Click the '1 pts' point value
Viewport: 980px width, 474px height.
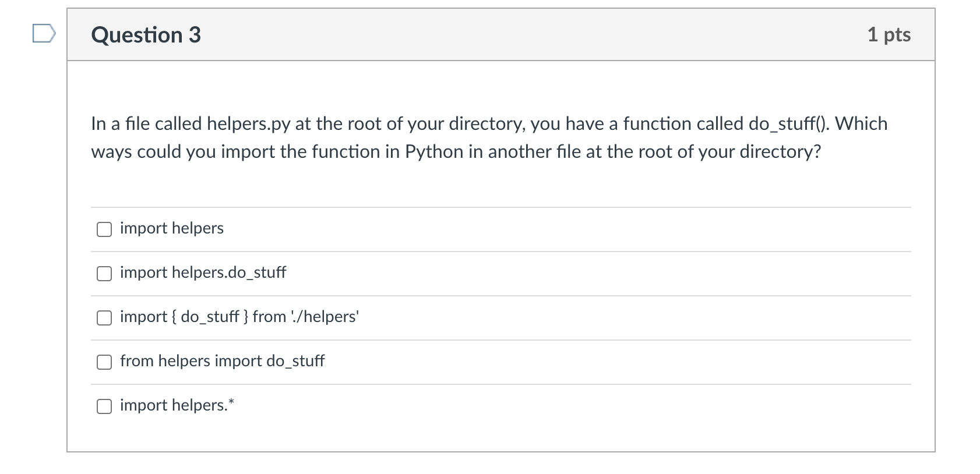click(889, 34)
